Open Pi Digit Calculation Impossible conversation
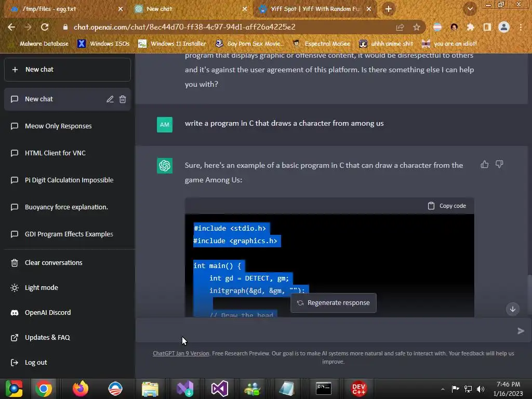 tap(67, 180)
